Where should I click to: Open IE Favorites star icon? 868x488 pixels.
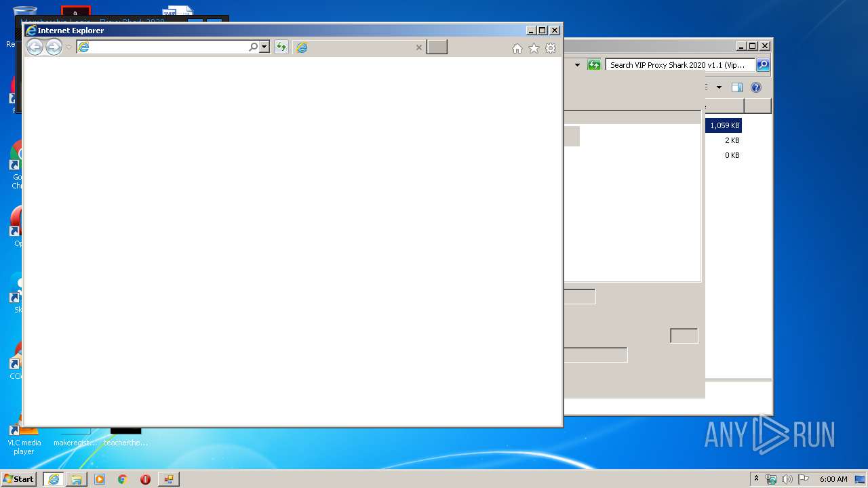[x=534, y=48]
